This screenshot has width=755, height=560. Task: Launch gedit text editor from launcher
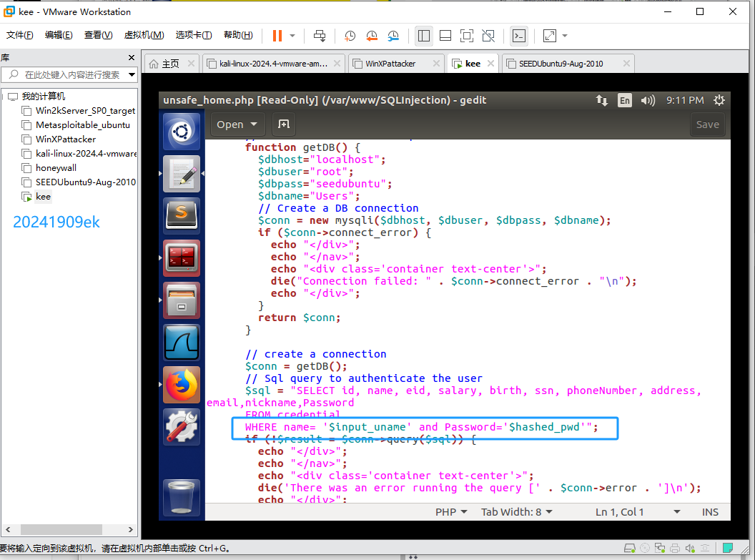coord(182,174)
